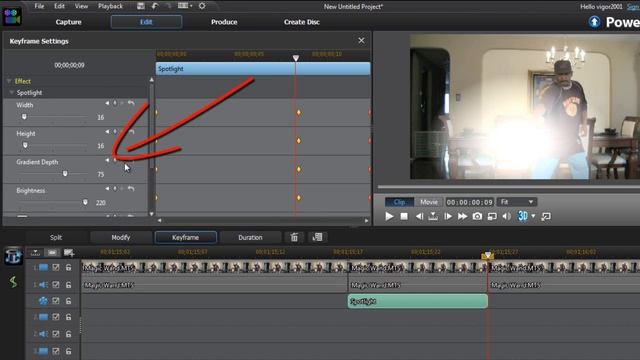
Task: Open the Magic Music tool icon
Action: tap(13, 256)
